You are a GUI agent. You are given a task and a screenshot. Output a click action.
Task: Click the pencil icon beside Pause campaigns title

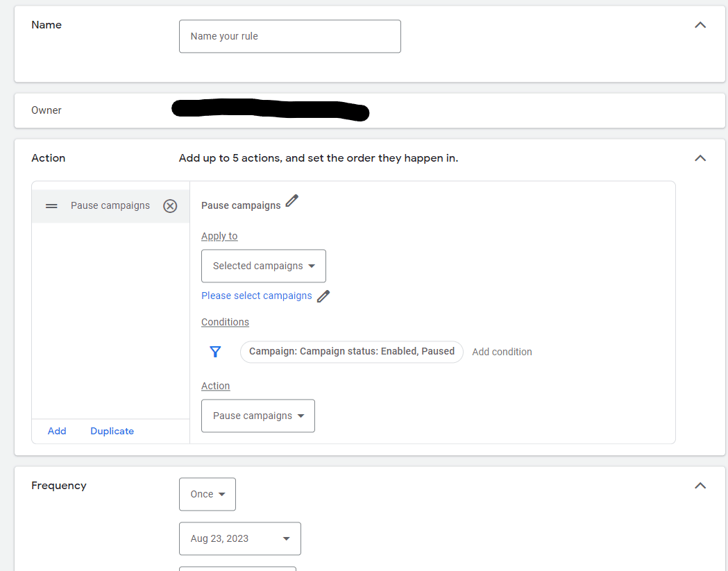(291, 201)
